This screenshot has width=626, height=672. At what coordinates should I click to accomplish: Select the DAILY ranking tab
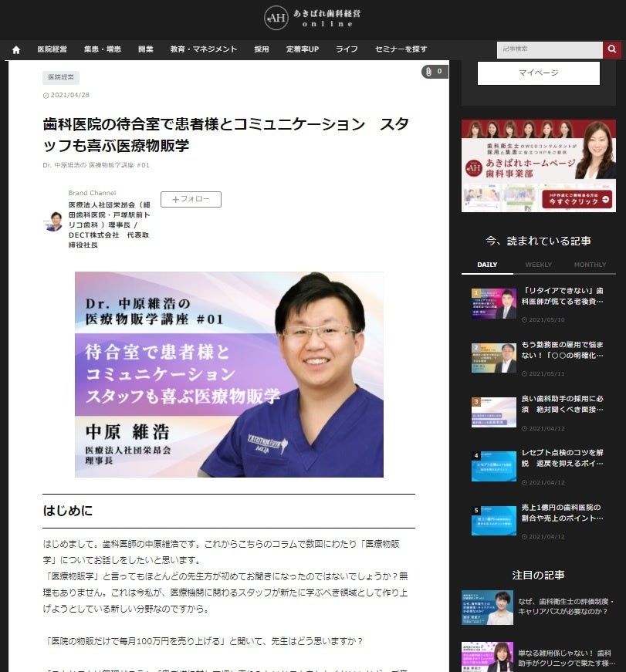coord(488,265)
